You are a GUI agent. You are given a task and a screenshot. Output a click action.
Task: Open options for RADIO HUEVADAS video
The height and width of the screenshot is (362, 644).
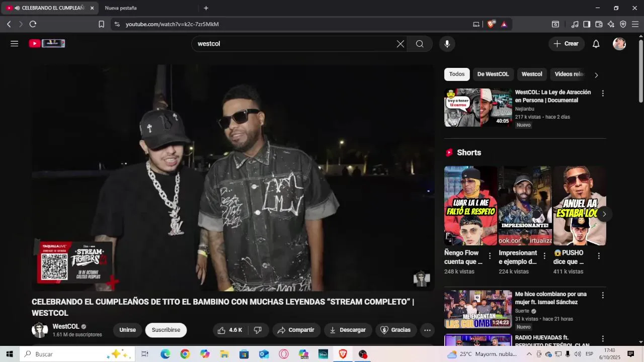click(x=603, y=338)
